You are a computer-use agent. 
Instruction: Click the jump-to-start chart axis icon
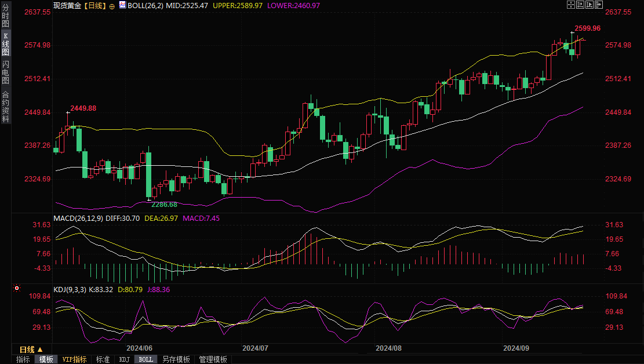(581, 5)
